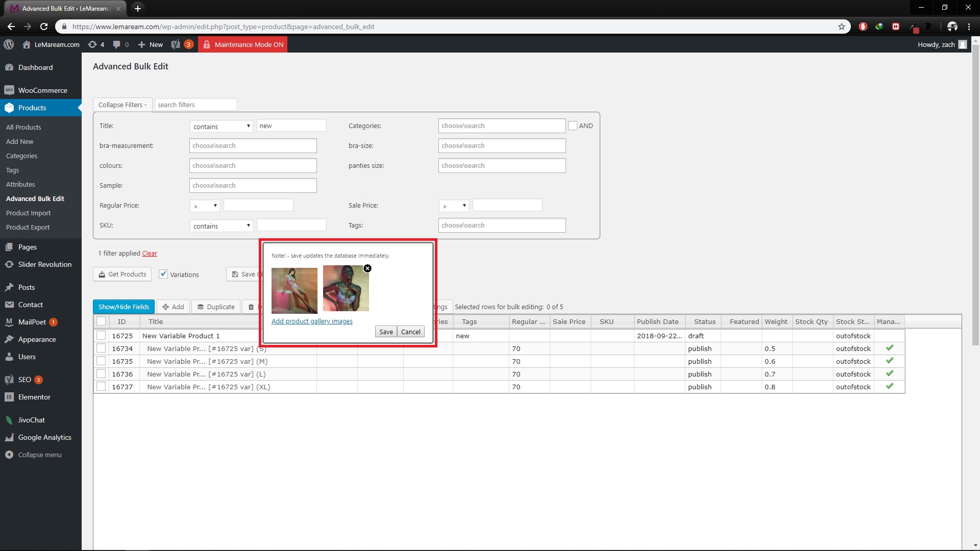Open the Sale Price comparison dropdown

454,206
